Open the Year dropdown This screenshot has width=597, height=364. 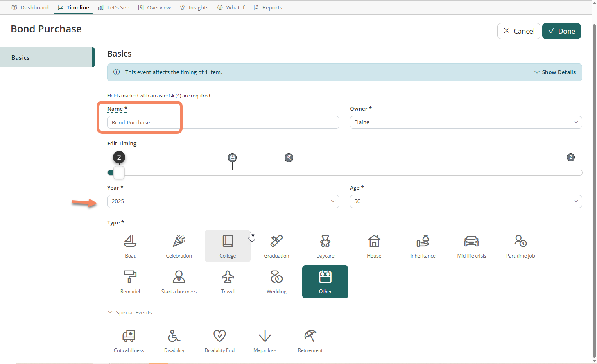223,201
